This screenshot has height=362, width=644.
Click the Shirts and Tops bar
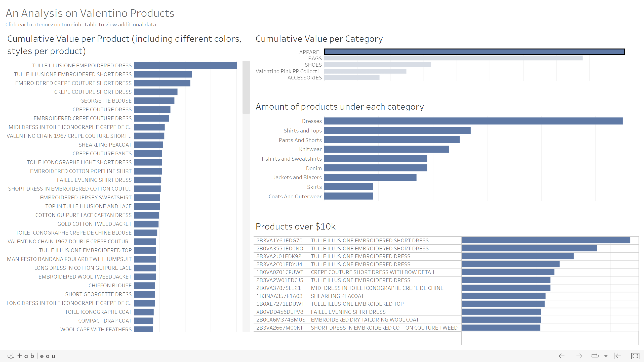[397, 130]
